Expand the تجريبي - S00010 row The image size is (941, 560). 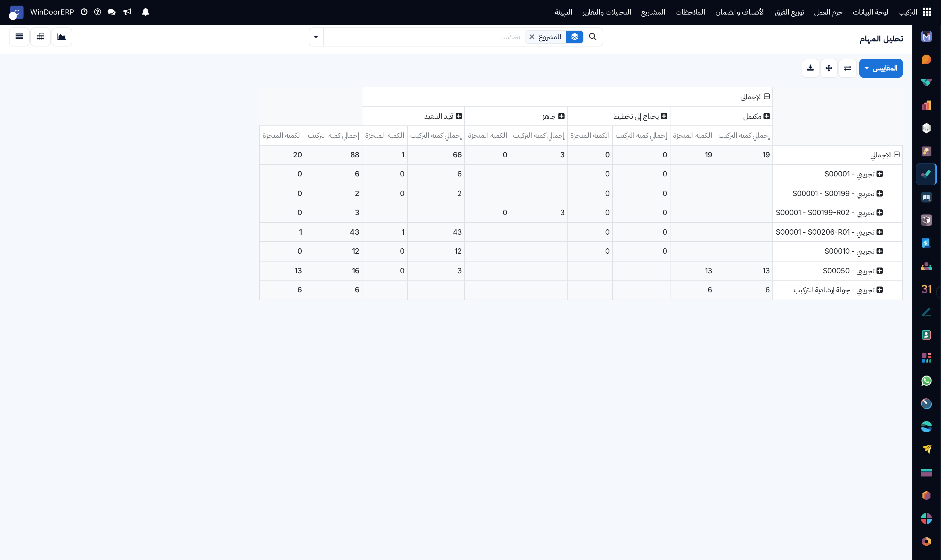click(879, 251)
